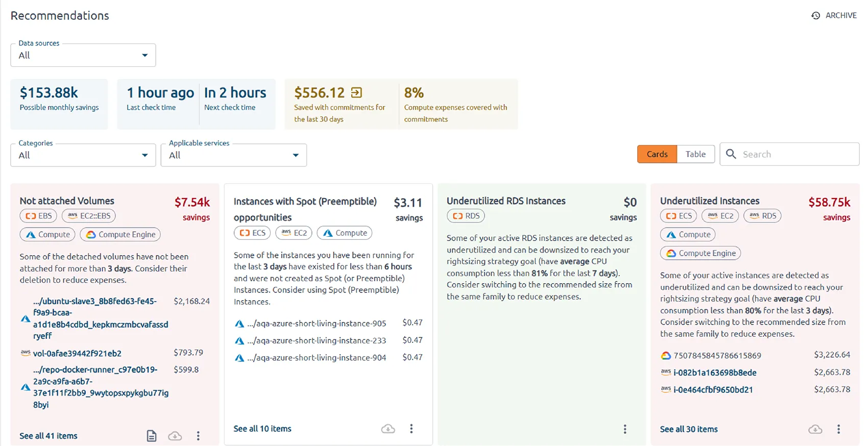Click RDS chip on Underutilized RDS Instances

click(466, 216)
